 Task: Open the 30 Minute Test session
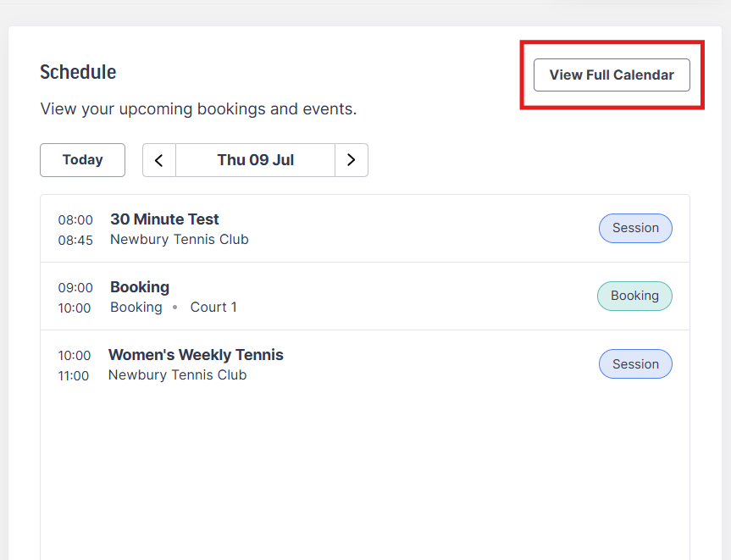[164, 219]
